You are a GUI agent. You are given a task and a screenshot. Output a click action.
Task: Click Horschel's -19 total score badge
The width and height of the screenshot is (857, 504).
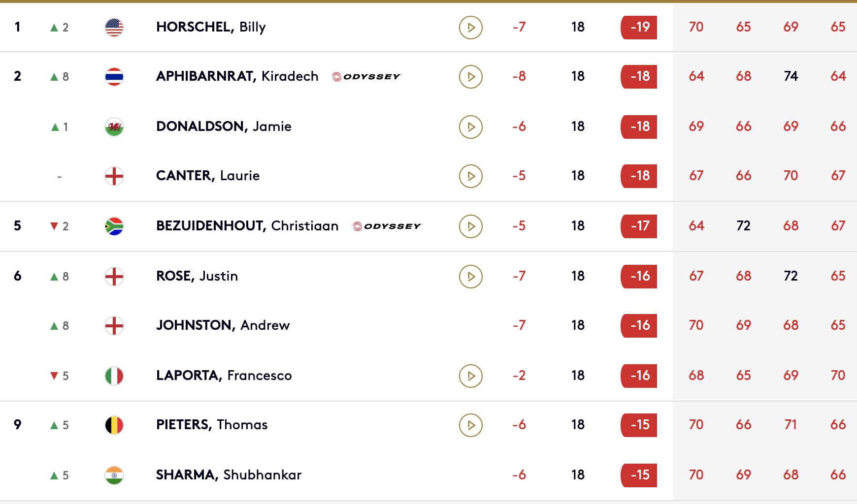click(x=639, y=28)
